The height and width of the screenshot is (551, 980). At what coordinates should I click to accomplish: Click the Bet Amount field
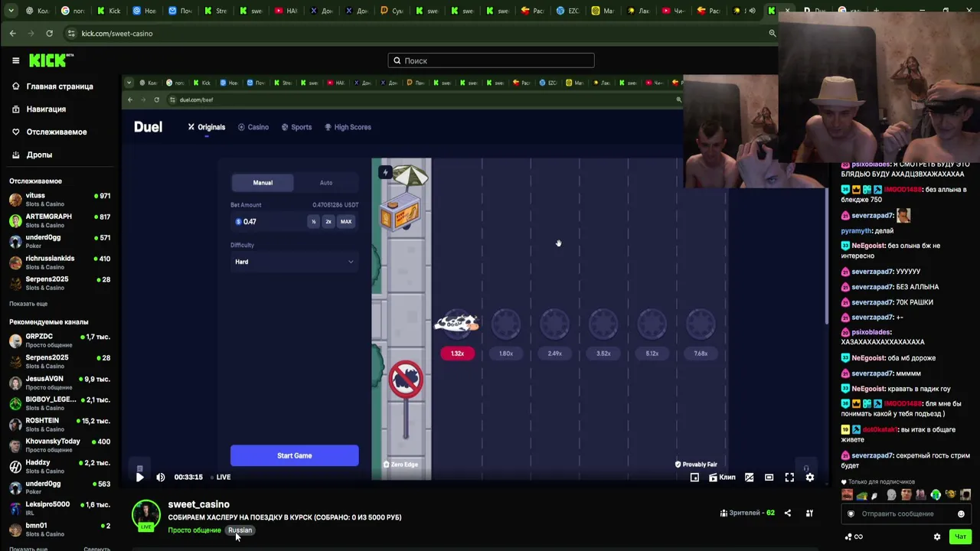(269, 222)
